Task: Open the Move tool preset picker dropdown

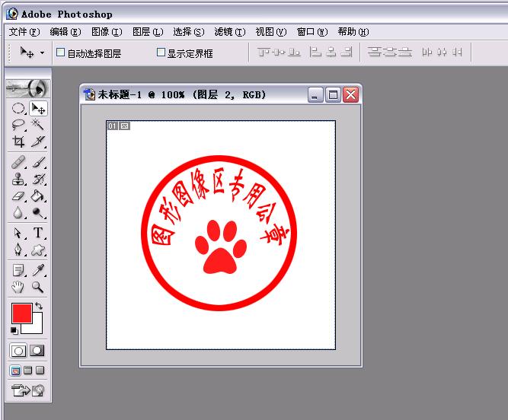Action: [x=42, y=53]
